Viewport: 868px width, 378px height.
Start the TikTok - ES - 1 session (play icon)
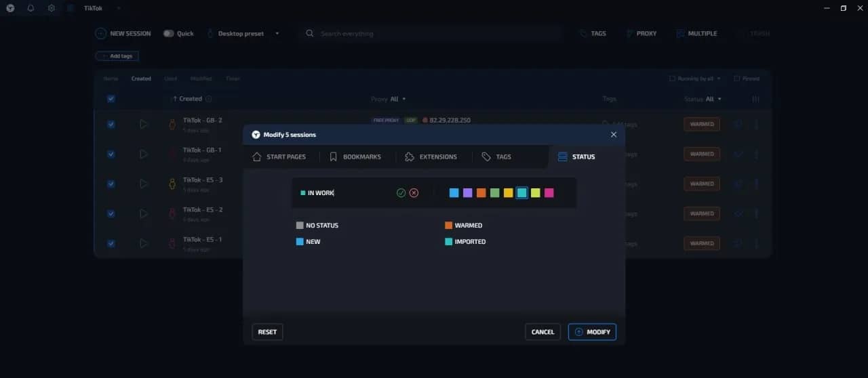click(144, 243)
